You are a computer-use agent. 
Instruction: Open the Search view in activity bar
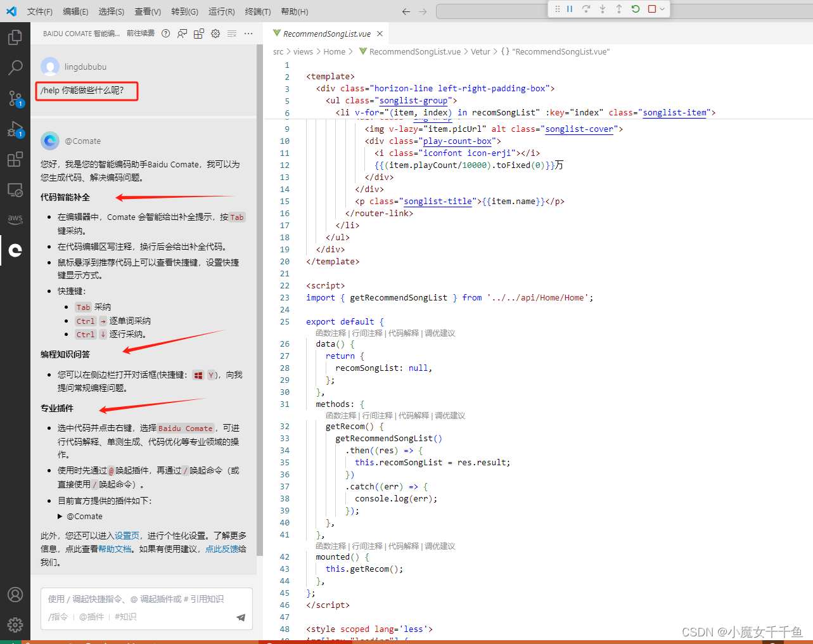[x=15, y=67]
